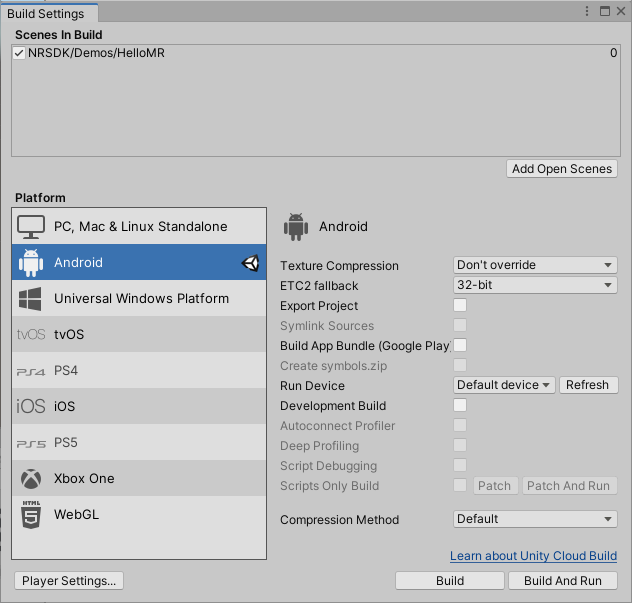This screenshot has height=603, width=632.
Task: Enable the Development Build checkbox
Action: [x=460, y=405]
